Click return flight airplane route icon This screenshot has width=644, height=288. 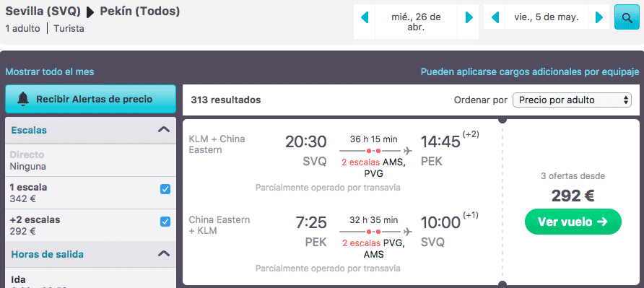pyautogui.click(x=408, y=232)
